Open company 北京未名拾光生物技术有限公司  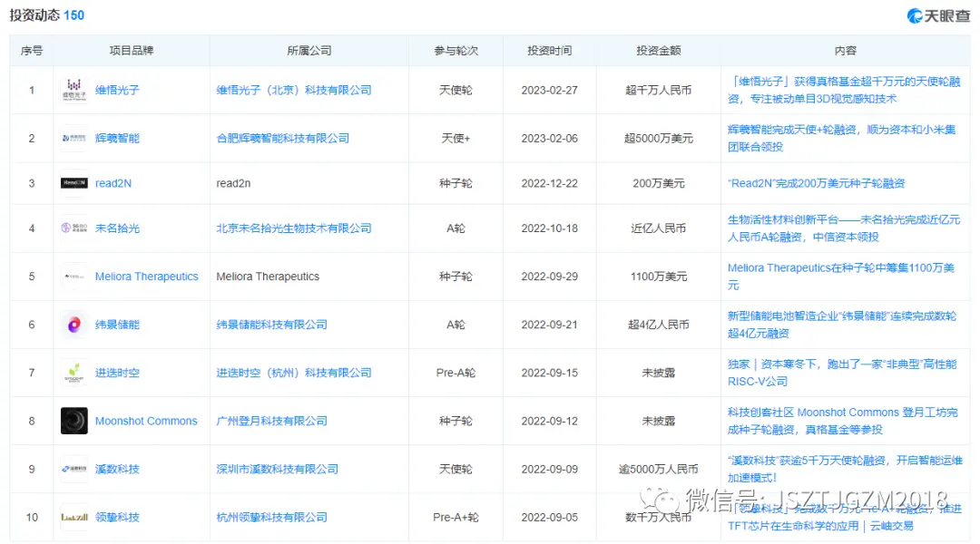pyautogui.click(x=294, y=228)
